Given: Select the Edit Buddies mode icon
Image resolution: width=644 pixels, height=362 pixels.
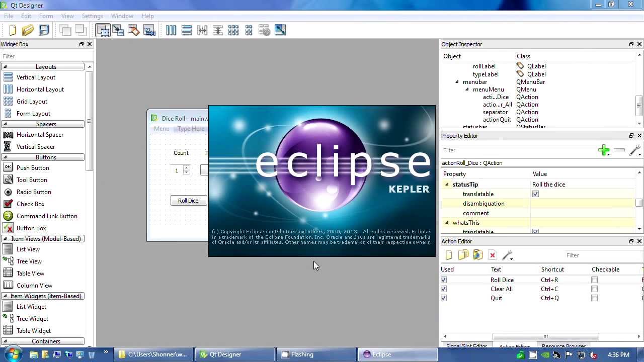Looking at the screenshot, I should point(134,31).
